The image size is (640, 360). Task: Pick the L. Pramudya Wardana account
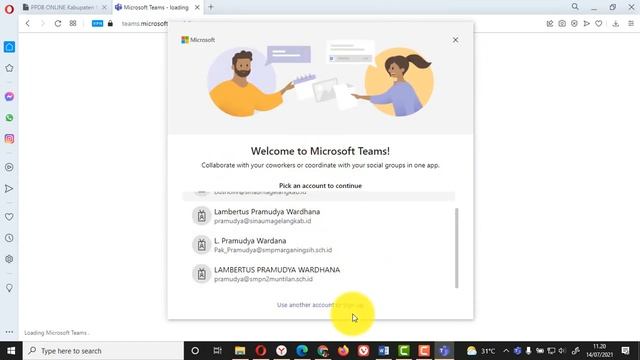[319, 245]
